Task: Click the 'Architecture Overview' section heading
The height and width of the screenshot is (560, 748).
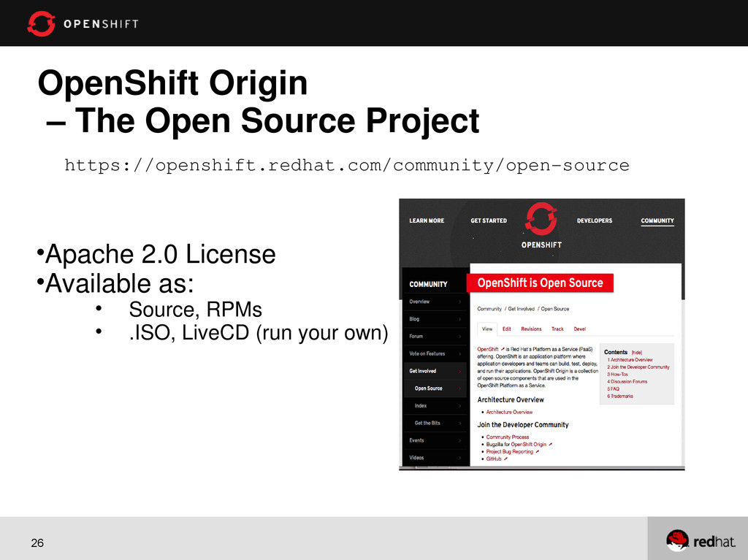Action: point(511,399)
